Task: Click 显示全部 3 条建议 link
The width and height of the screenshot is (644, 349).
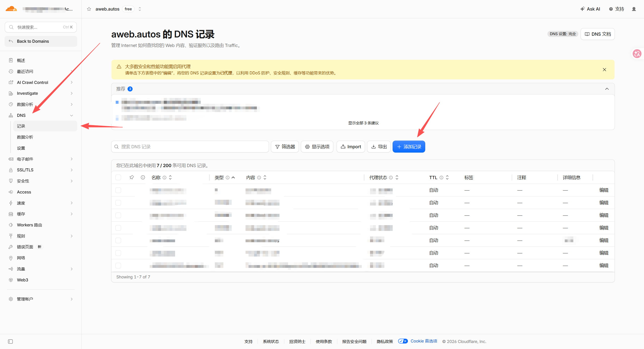Action: 363,123
